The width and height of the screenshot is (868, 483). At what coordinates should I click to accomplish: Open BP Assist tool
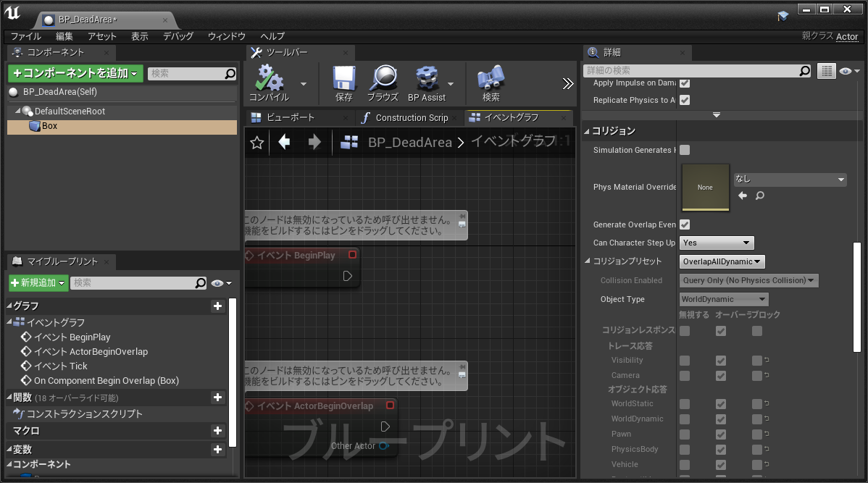tap(427, 78)
